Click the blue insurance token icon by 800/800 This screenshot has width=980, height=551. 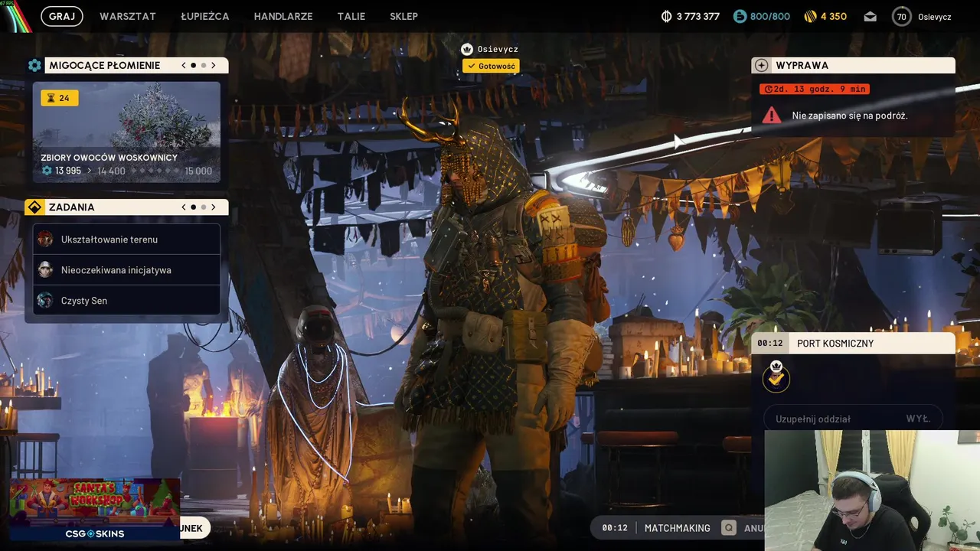[x=740, y=16]
